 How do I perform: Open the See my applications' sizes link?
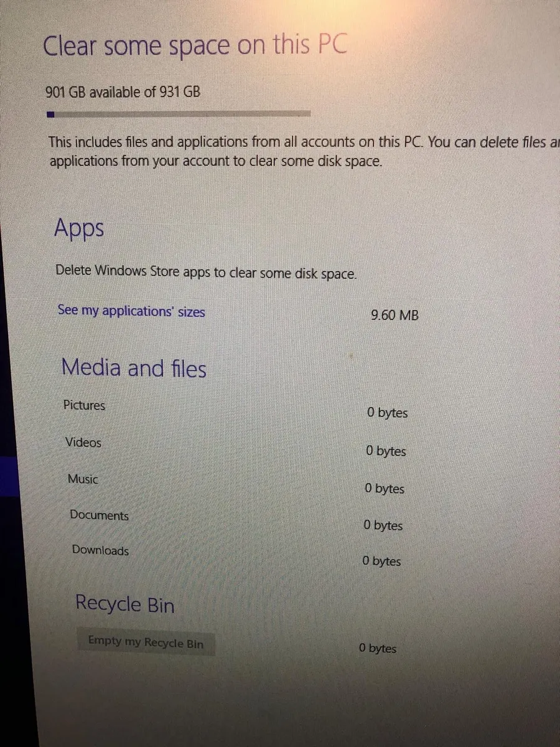(x=131, y=311)
